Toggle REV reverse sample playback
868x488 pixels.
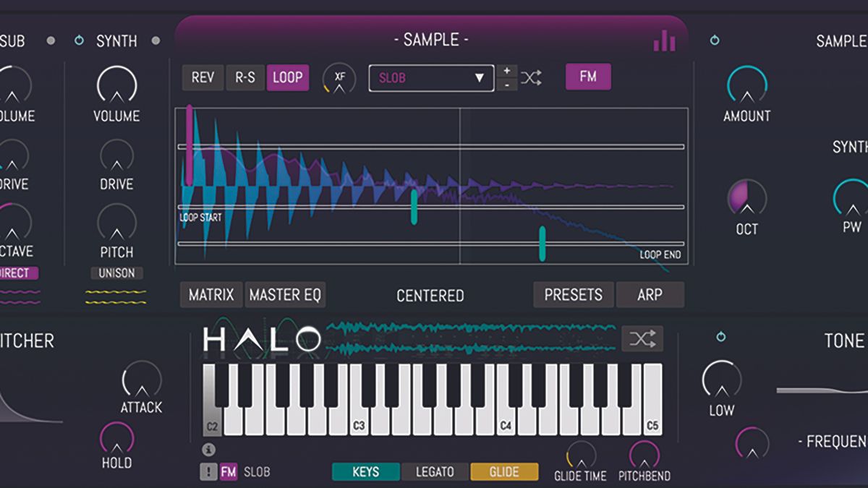201,77
